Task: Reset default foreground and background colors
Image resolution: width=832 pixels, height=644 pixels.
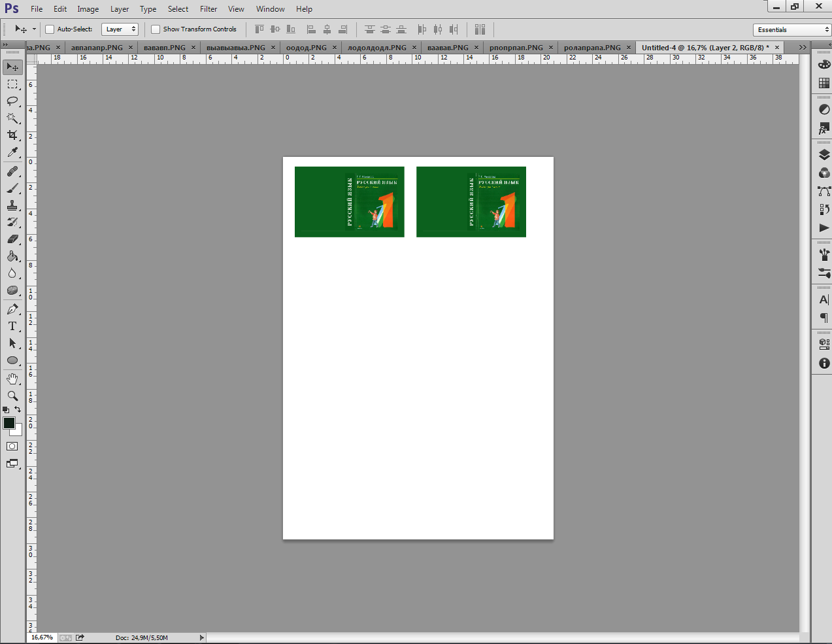Action: 6,410
